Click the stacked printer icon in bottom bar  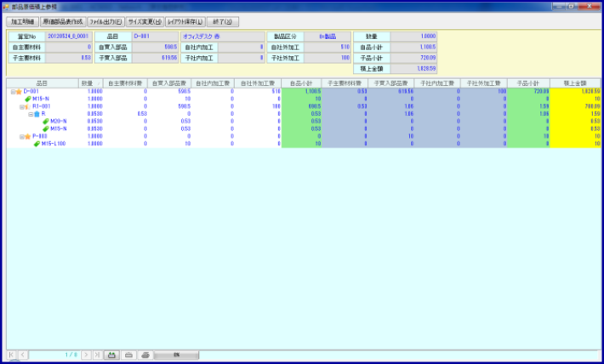[145, 355]
